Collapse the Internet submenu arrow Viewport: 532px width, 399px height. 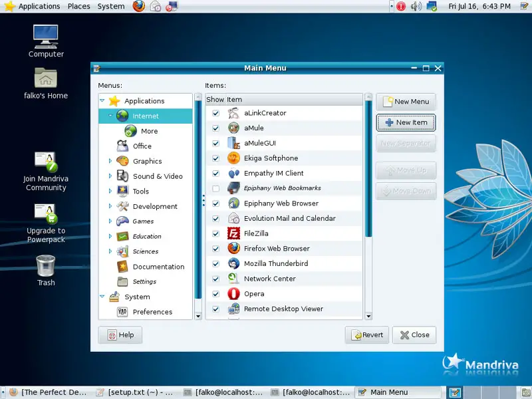[x=110, y=116]
